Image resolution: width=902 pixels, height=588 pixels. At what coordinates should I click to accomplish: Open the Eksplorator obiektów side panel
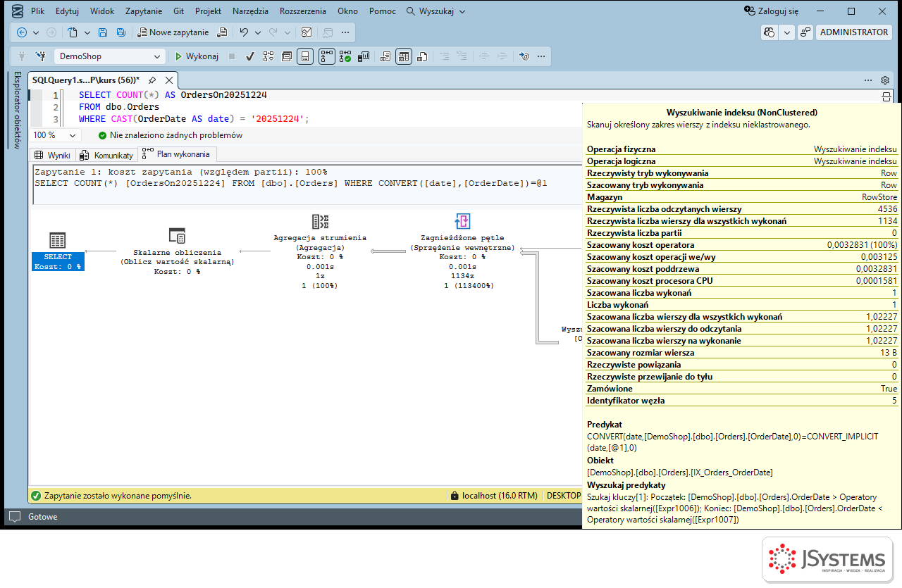tap(18, 109)
